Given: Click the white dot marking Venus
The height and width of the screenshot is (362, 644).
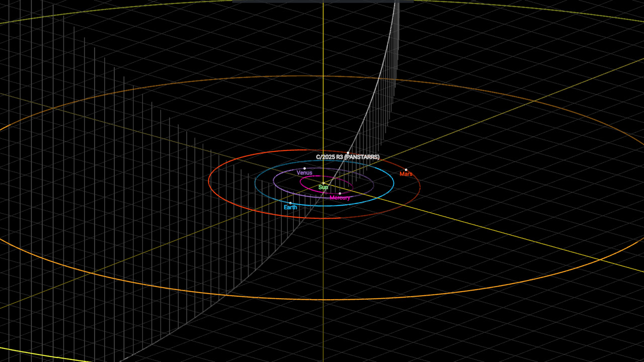Looking at the screenshot, I should [x=304, y=168].
